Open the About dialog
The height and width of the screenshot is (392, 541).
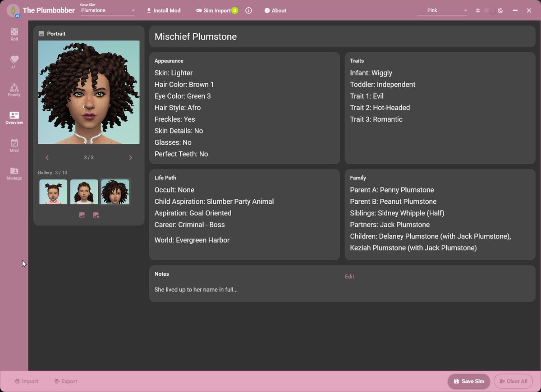coord(275,10)
